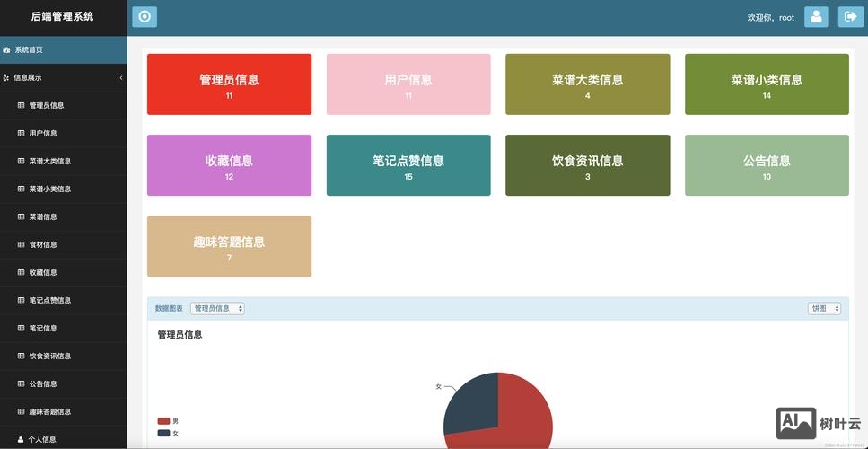Click the 后端管理系统 title
This screenshot has height=449, width=868.
point(63,16)
